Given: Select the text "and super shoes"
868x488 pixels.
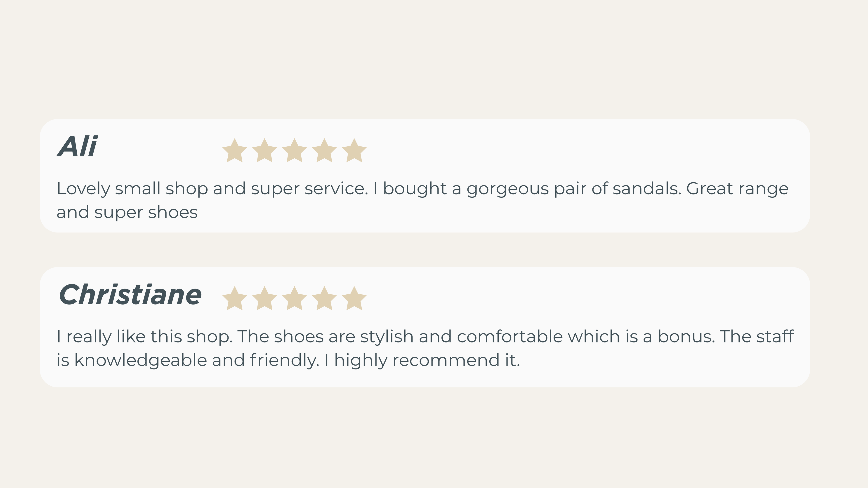Looking at the screenshot, I should click(x=127, y=213).
